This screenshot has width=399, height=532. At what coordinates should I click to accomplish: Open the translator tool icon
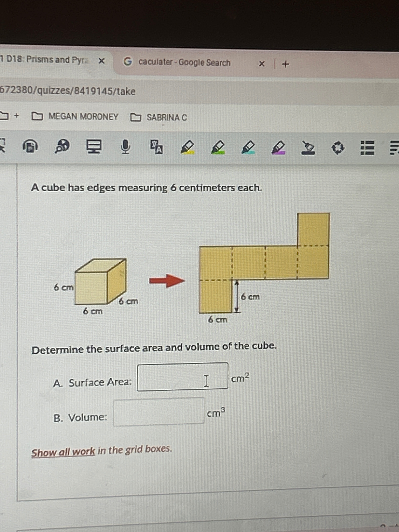157,147
